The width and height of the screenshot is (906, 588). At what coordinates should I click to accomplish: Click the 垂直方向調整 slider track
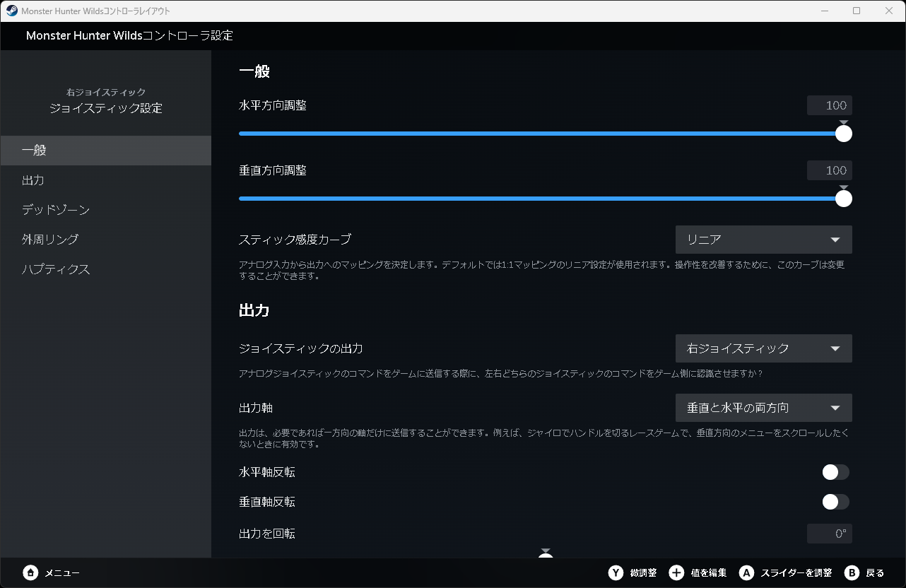tap(544, 199)
